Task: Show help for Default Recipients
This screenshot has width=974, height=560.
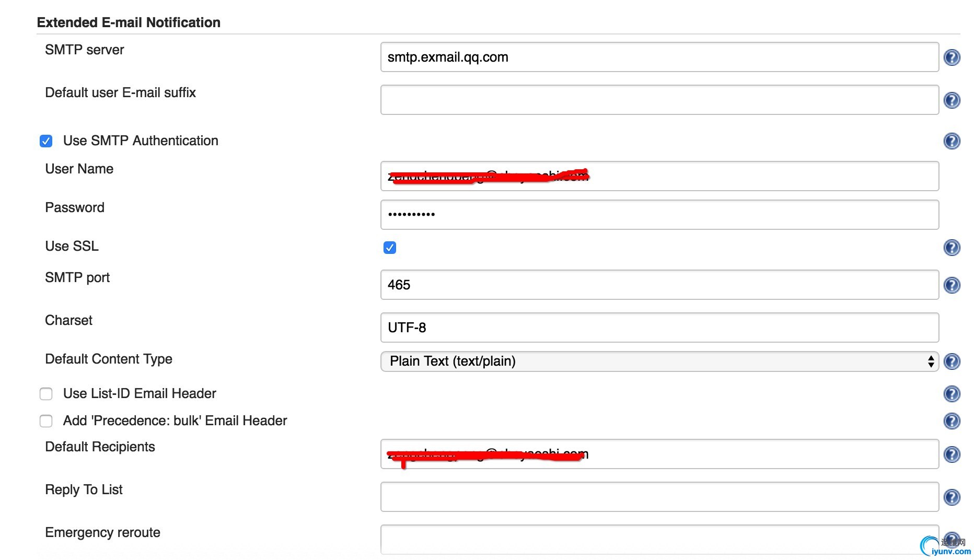Action: pos(952,454)
